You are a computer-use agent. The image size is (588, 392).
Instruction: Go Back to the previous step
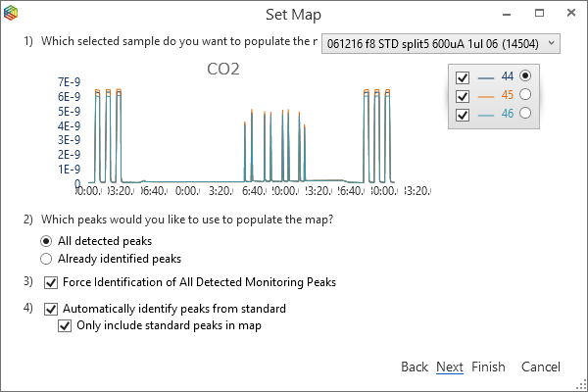(x=415, y=367)
